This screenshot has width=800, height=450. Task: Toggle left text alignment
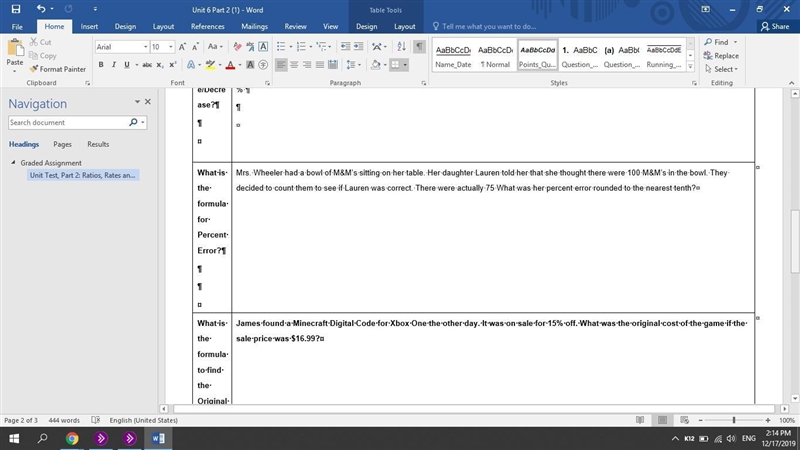click(x=281, y=65)
